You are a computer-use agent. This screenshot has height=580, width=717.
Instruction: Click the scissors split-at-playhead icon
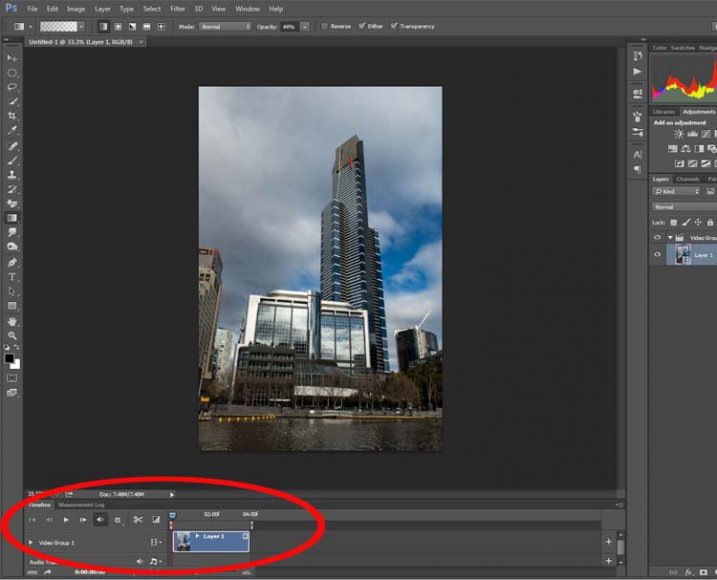[138, 520]
